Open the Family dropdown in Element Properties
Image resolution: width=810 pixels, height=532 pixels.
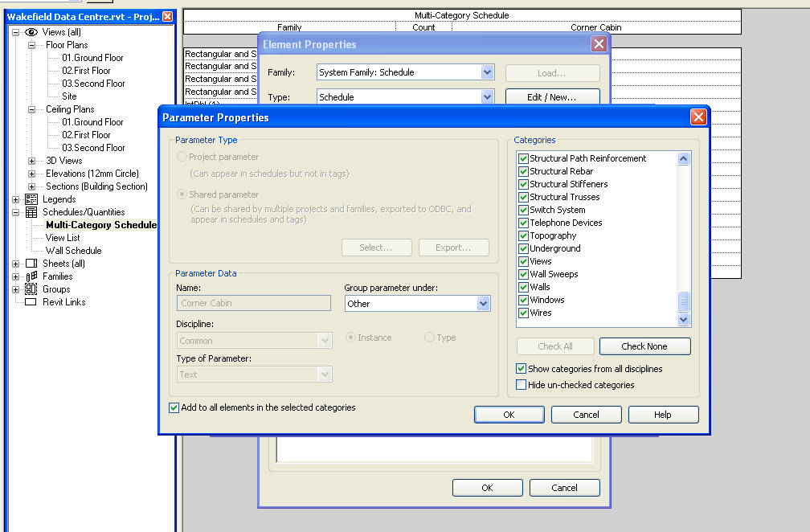tap(487, 72)
